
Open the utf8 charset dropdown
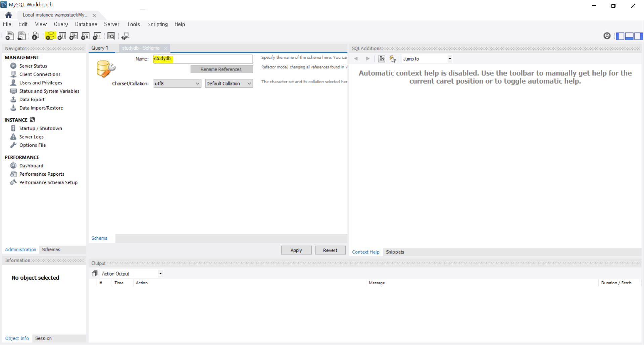click(177, 83)
